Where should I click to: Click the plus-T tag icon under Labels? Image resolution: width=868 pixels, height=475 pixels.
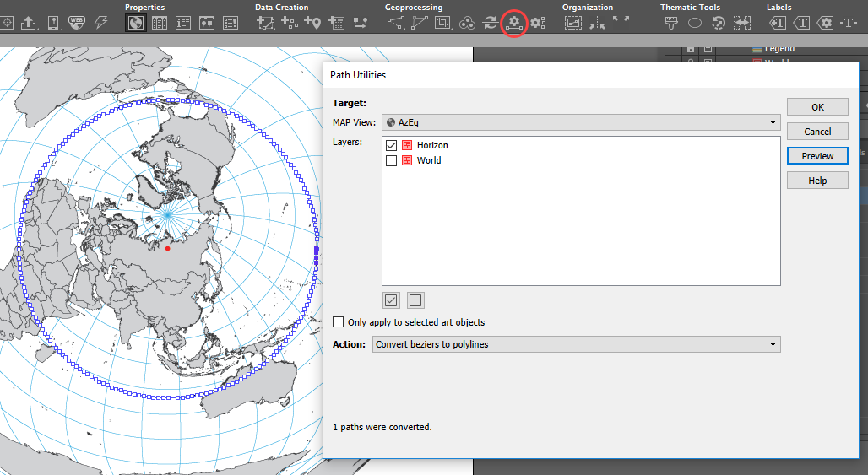pos(778,23)
